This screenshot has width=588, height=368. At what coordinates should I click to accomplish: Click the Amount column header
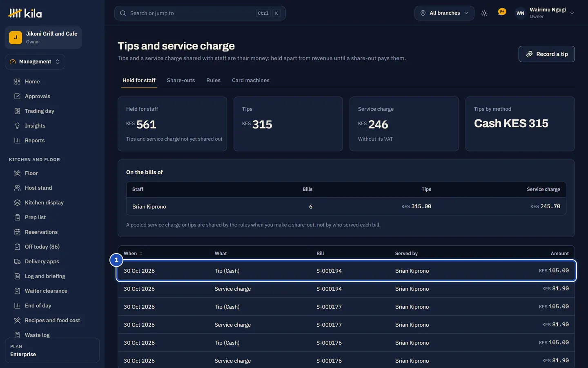pyautogui.click(x=559, y=254)
